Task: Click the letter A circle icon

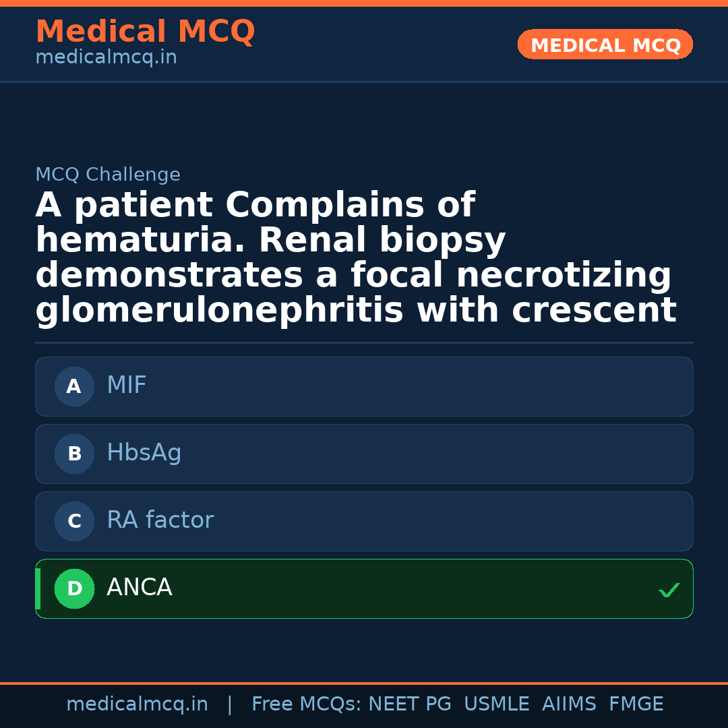Action: pyautogui.click(x=74, y=386)
